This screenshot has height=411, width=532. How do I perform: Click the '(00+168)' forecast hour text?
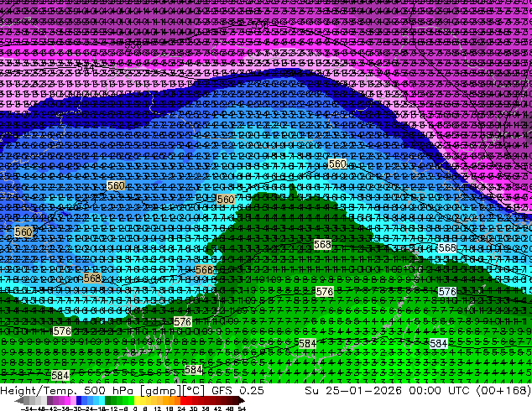pyautogui.click(x=503, y=390)
